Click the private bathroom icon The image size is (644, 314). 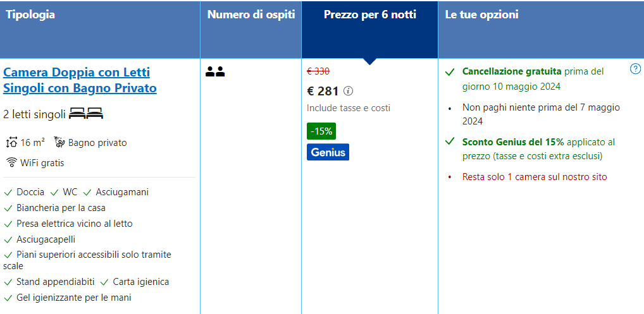(59, 142)
